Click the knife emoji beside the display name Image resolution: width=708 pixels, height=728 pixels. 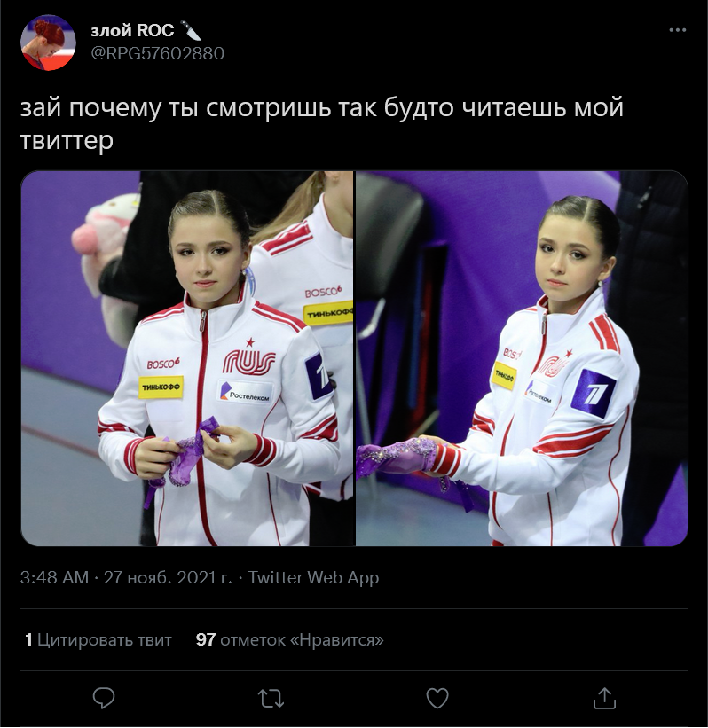coord(191,30)
